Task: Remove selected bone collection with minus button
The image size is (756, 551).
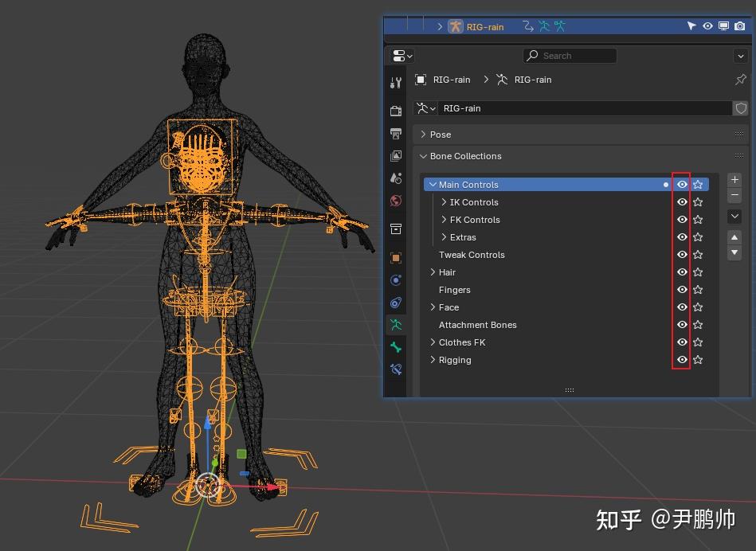Action: [x=734, y=195]
